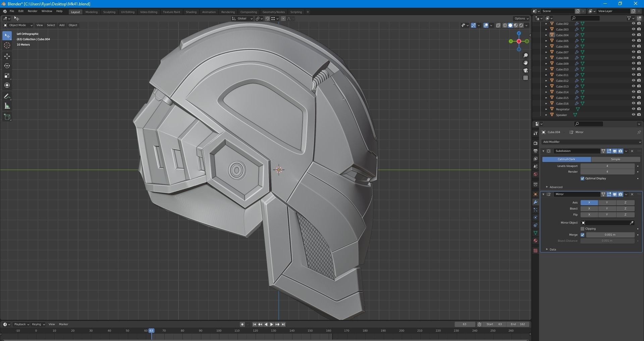Image resolution: width=644 pixels, height=341 pixels.
Task: Click the timeline current frame marker 63
Action: pos(151,331)
